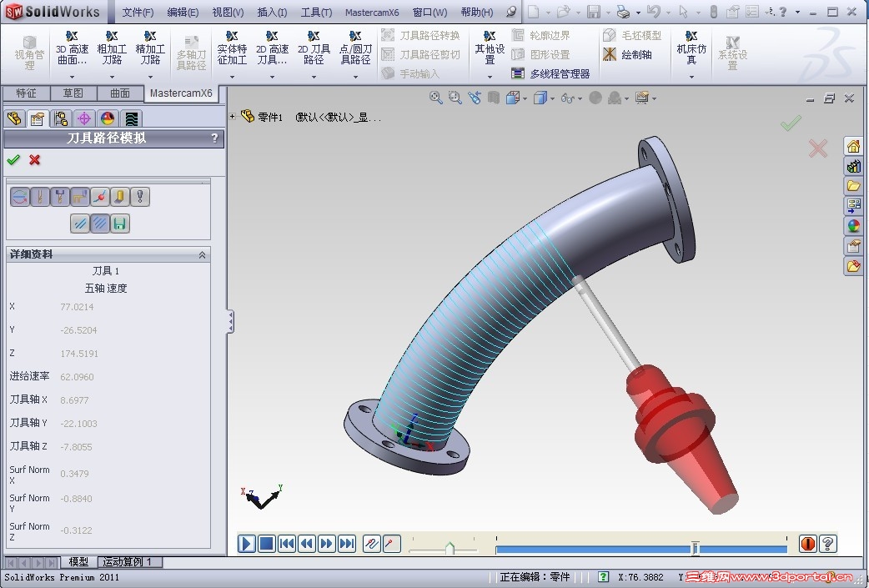
Task: Open the help question mark in simulation bar
Action: coord(828,544)
